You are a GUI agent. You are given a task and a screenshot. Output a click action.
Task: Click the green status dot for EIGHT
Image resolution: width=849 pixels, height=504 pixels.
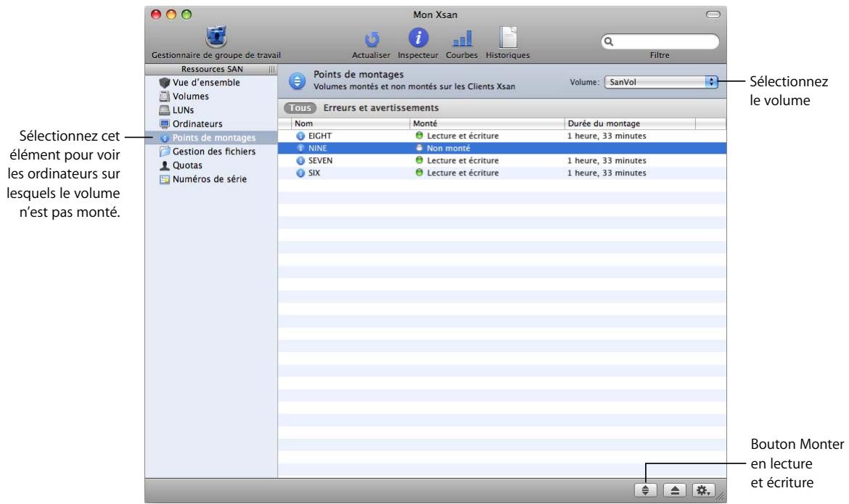(x=419, y=136)
